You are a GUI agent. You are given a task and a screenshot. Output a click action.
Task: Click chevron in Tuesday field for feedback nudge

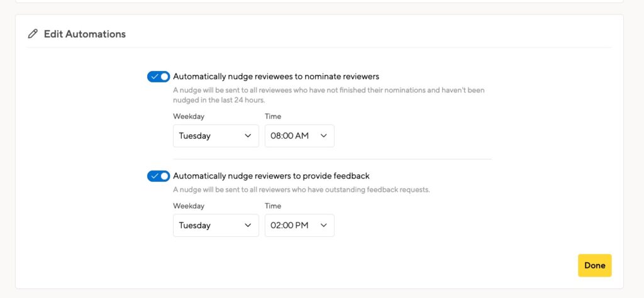(248, 225)
